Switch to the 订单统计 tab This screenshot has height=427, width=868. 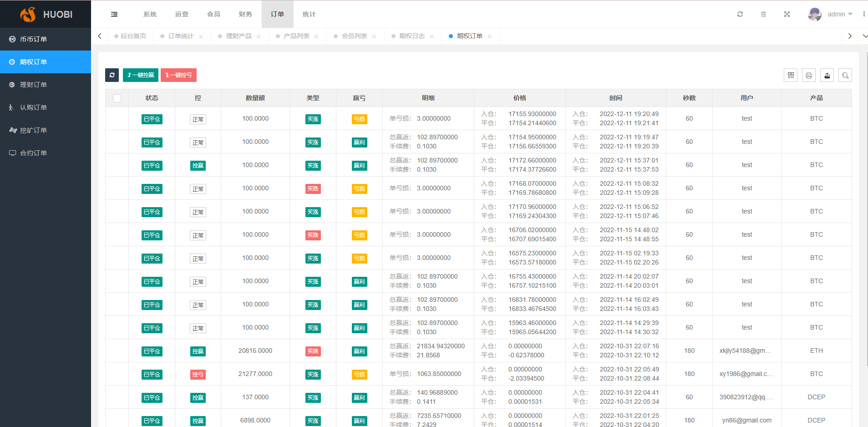pos(181,36)
